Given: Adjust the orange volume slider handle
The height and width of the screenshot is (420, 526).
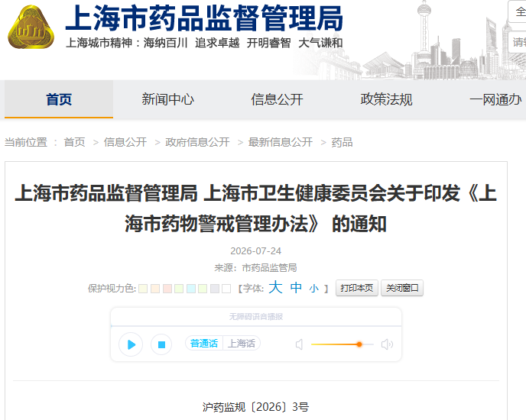Looking at the screenshot, I should pyautogui.click(x=359, y=344).
